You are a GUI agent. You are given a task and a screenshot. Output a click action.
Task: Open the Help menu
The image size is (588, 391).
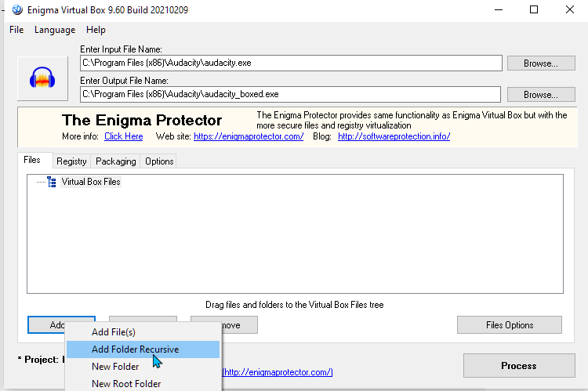point(96,30)
